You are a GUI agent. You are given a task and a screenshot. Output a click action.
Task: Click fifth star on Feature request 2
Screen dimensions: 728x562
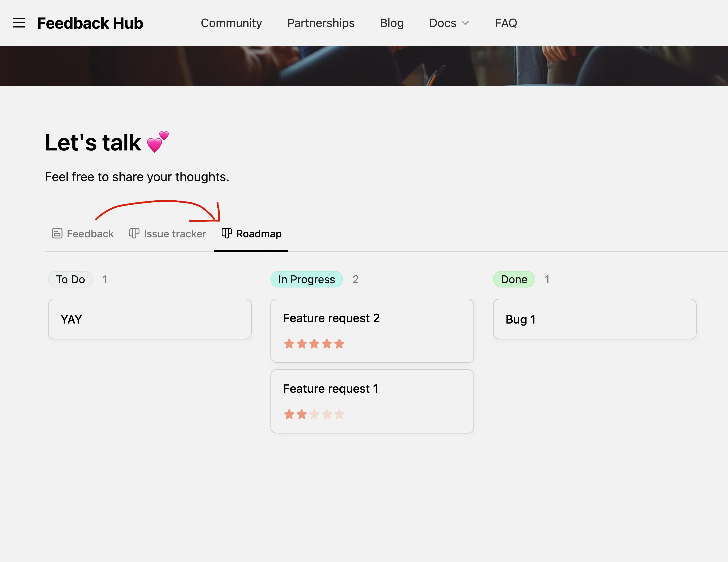pos(339,344)
